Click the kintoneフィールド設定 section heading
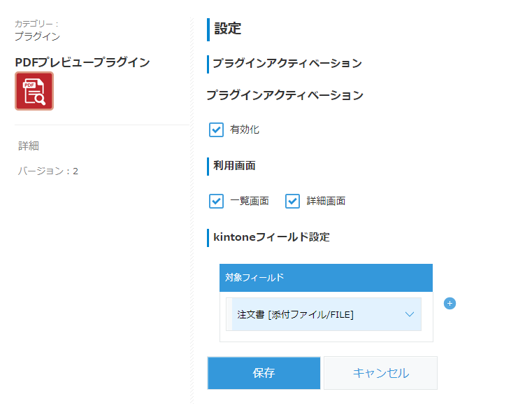Screen dimensions: 532x415 coord(271,237)
